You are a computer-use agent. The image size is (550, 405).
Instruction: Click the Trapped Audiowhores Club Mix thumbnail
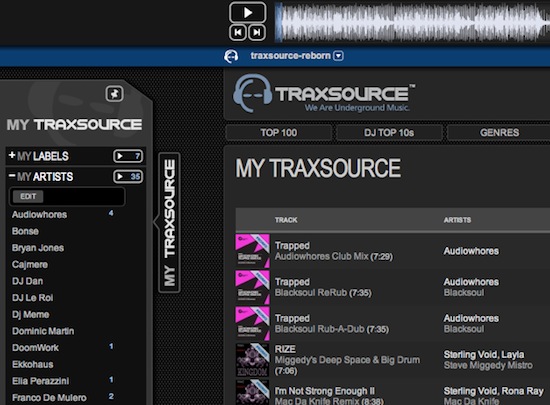pyautogui.click(x=253, y=251)
